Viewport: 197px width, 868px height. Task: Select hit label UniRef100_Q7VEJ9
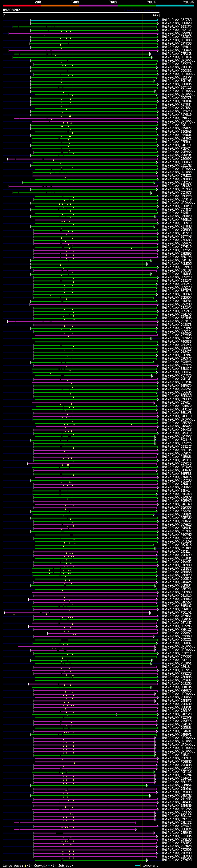pyautogui.click(x=177, y=247)
